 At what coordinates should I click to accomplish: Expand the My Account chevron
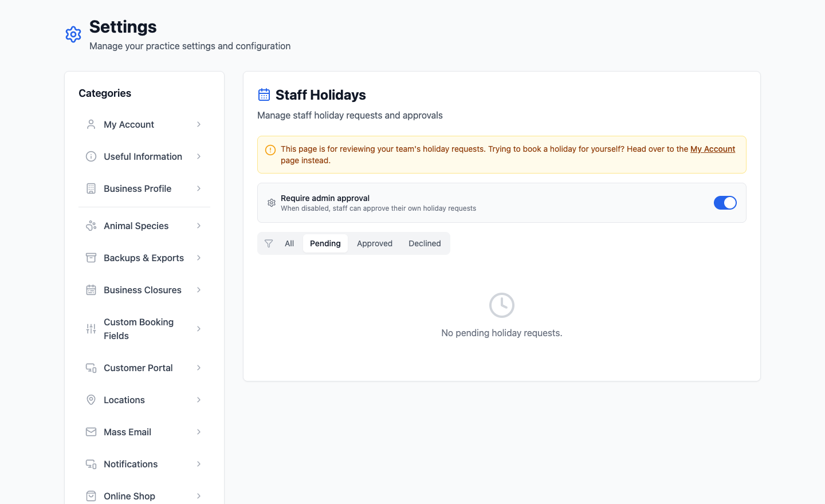point(199,124)
